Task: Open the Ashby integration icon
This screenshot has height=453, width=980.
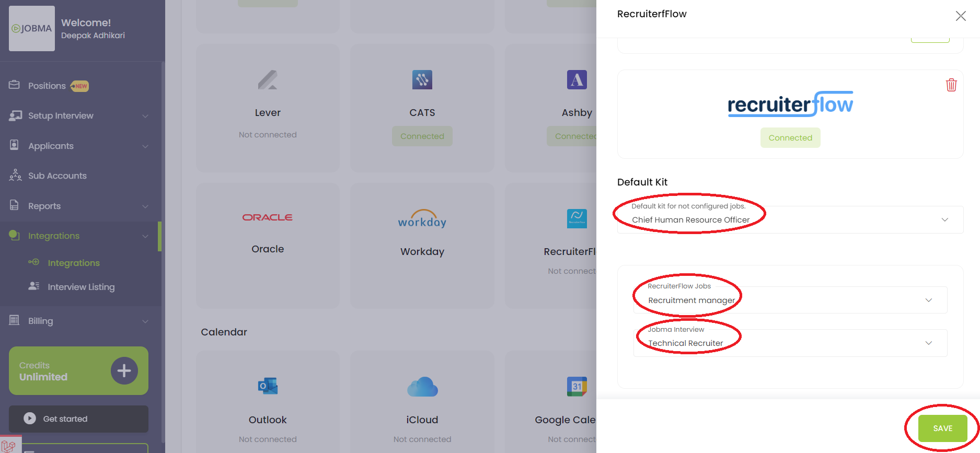Action: click(x=577, y=80)
